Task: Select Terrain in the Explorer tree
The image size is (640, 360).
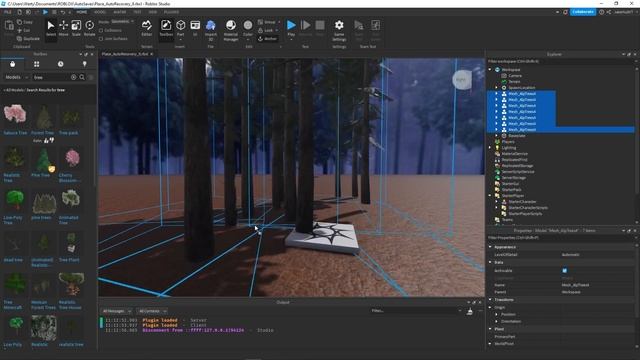Action: pyautogui.click(x=514, y=82)
